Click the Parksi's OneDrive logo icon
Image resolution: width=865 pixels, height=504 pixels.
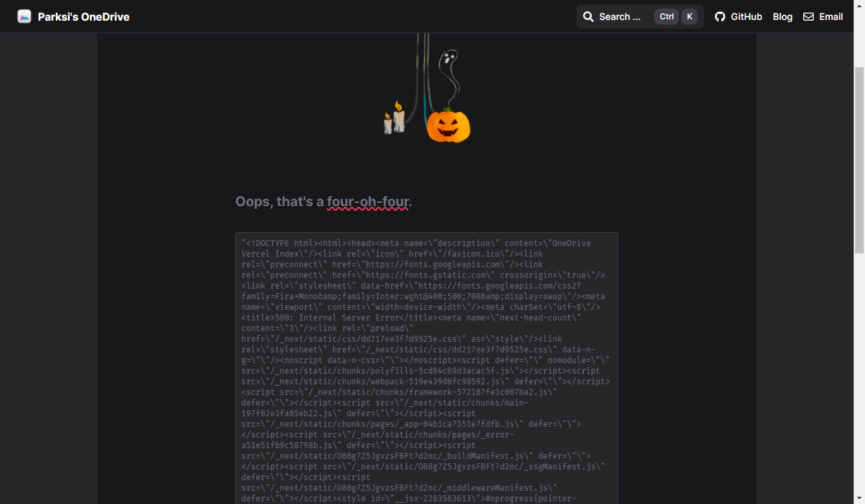tap(25, 17)
